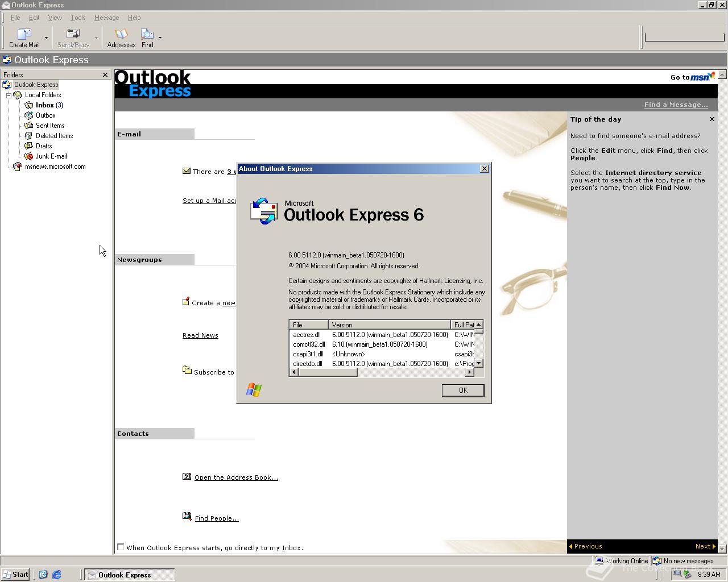This screenshot has width=728, height=582.
Task: Click OK in About dialog
Action: click(x=463, y=390)
